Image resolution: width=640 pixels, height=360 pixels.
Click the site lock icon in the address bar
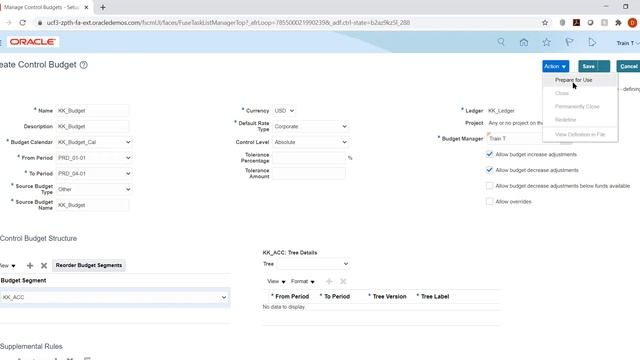click(x=40, y=23)
